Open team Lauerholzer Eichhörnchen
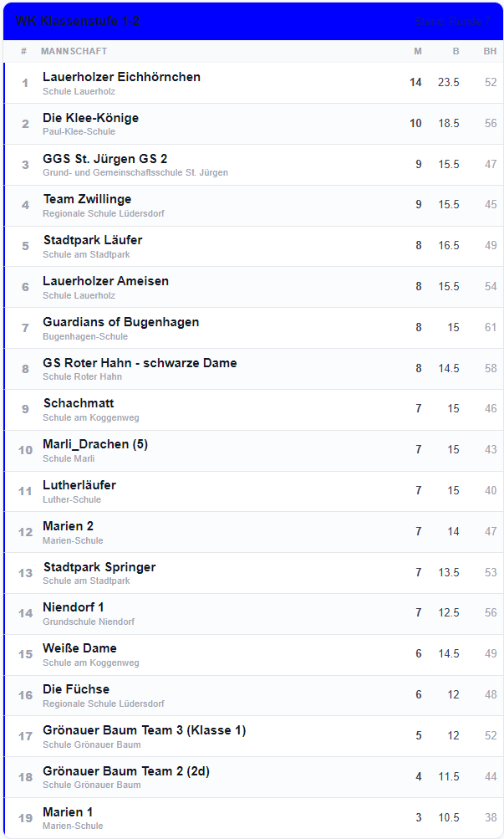Viewport: 504px width, 839px height. pyautogui.click(x=121, y=77)
